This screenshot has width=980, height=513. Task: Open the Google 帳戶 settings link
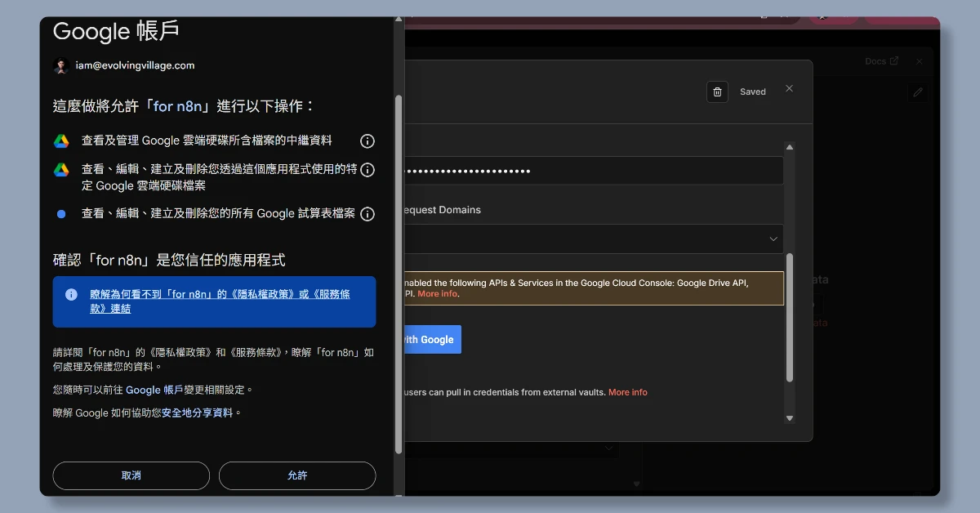[154, 390]
